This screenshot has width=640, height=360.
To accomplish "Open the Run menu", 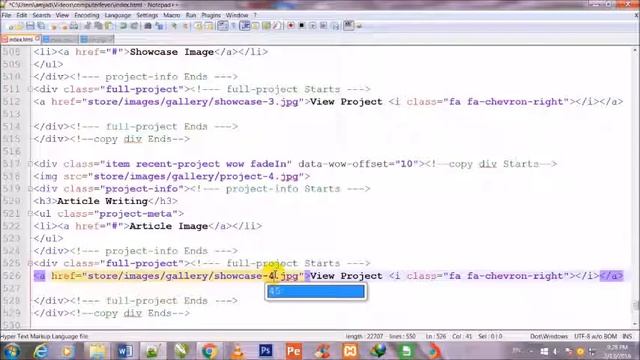I will 191,15.
